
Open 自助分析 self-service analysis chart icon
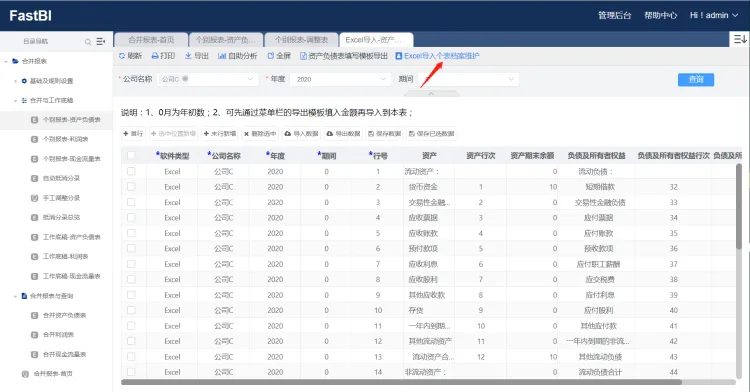[222, 56]
